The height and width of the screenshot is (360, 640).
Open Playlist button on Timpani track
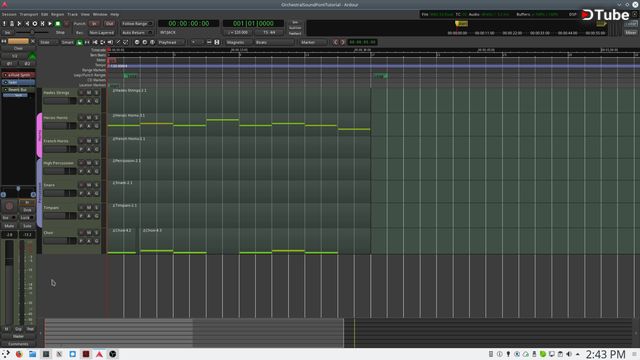coord(81,216)
